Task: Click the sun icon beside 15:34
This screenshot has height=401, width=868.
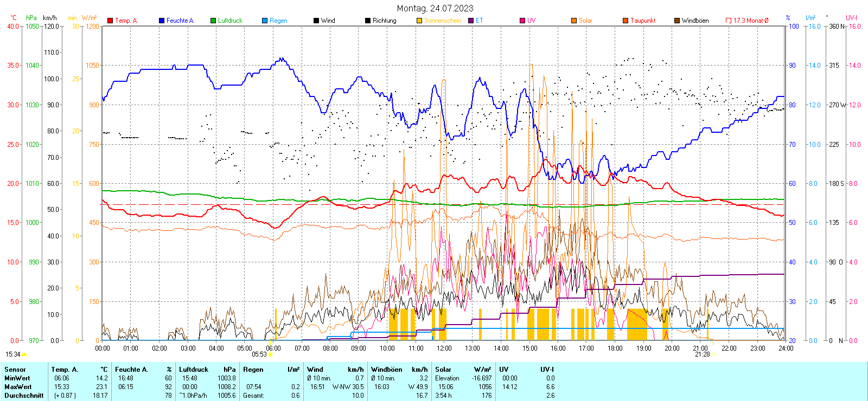Action: pyautogui.click(x=24, y=354)
